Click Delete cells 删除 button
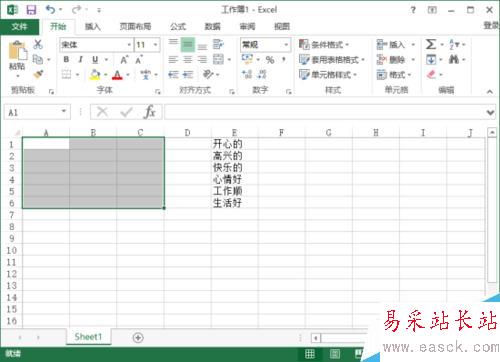This screenshot has width=500, height=362. point(396,60)
